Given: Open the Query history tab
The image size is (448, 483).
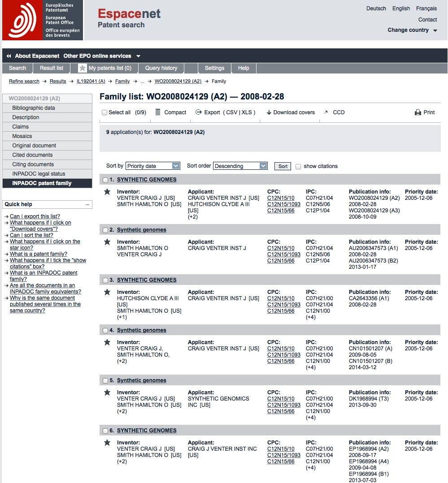Looking at the screenshot, I should tap(161, 68).
